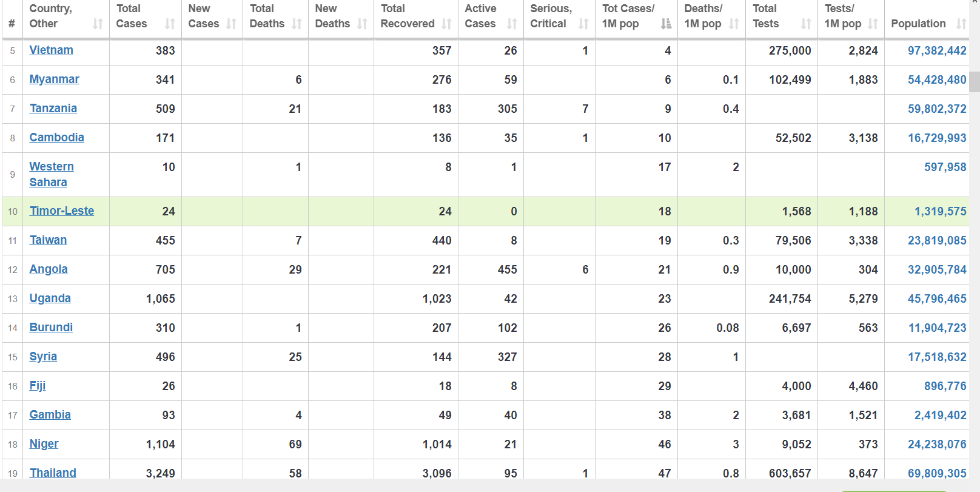Open the Vietnam country link
Screen dimensions: 980x492
click(52, 50)
